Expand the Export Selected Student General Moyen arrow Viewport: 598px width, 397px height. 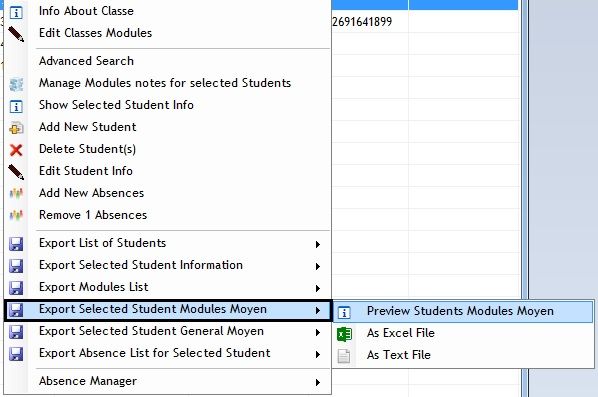[x=318, y=333]
